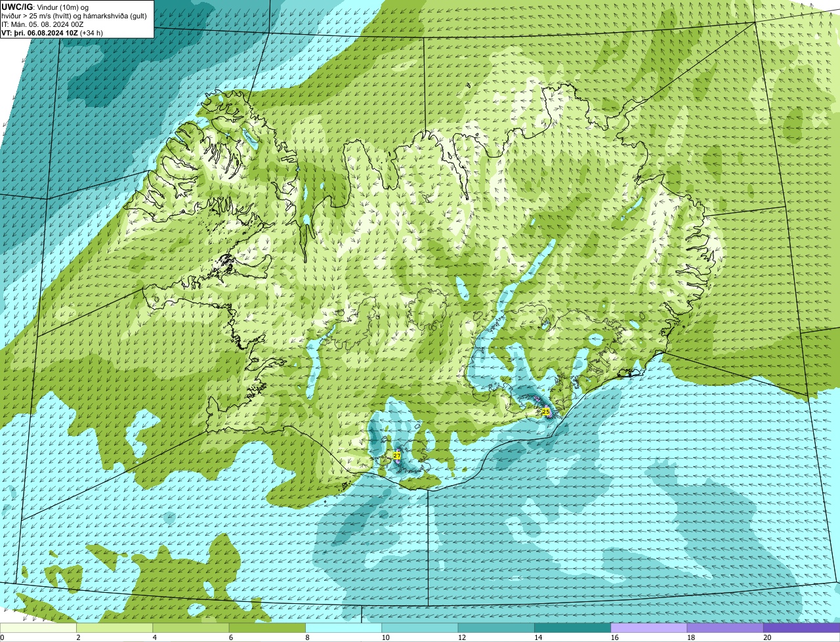Pick the dark teal 14–16 m/s legend swatch
Viewport: 840px width, 642px height.
572,628
